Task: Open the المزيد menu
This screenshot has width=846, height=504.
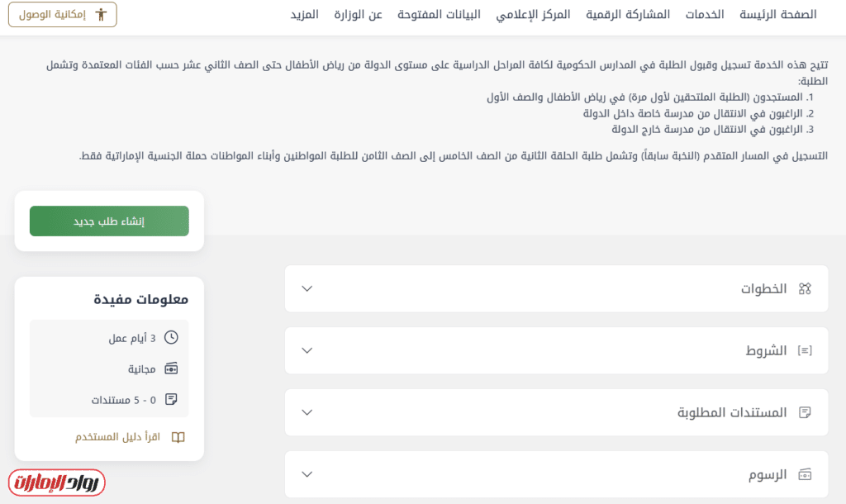Action: tap(304, 15)
